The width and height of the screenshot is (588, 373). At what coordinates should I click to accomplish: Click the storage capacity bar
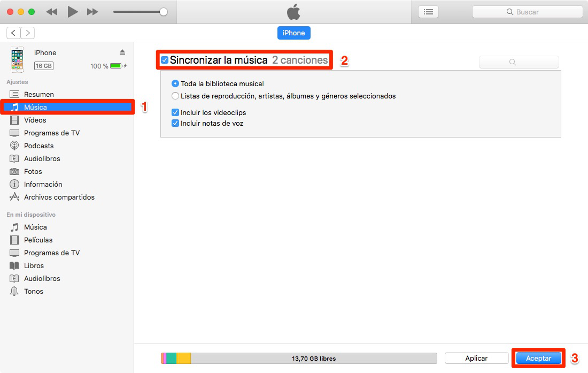(299, 359)
